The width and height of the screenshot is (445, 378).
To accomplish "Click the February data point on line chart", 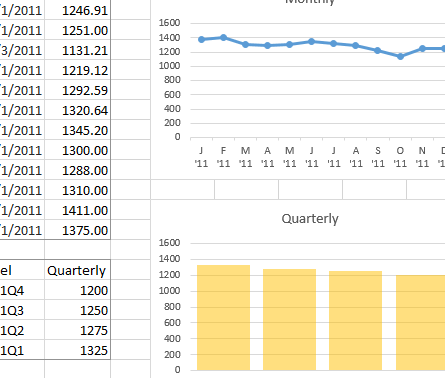I will coord(223,38).
